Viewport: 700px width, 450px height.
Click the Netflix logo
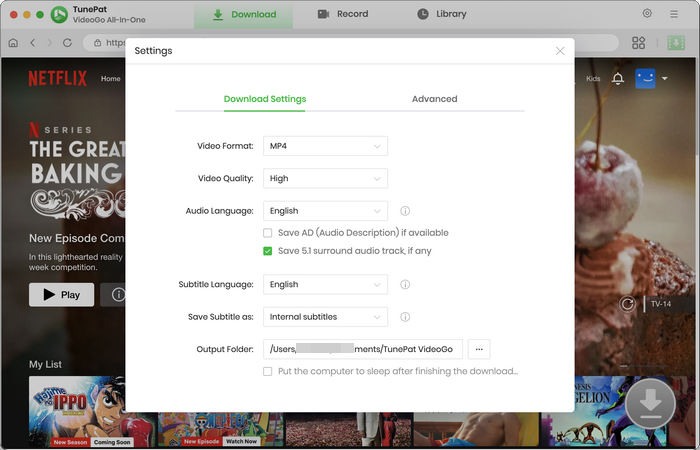pyautogui.click(x=58, y=79)
